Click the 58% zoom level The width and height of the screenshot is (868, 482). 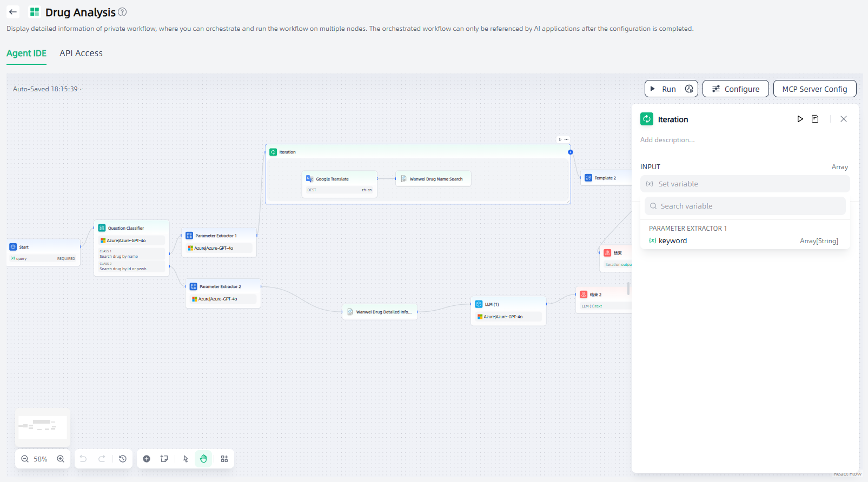tap(41, 459)
